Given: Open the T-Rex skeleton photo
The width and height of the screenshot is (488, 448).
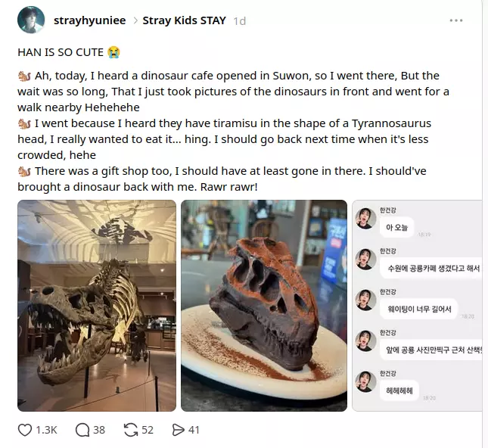Looking at the screenshot, I should click(97, 306).
